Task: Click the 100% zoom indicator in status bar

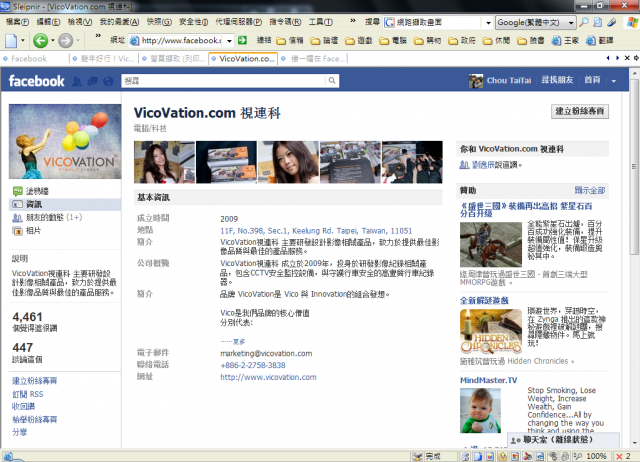Action: 596,456
